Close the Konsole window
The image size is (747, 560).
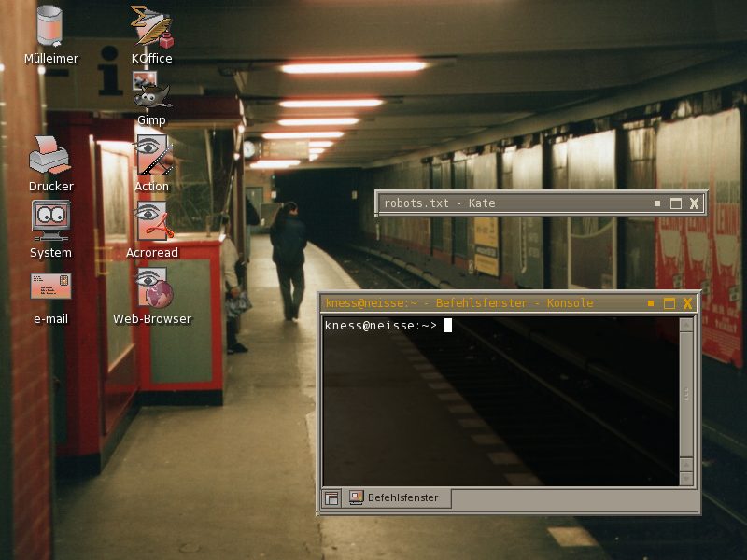point(687,303)
